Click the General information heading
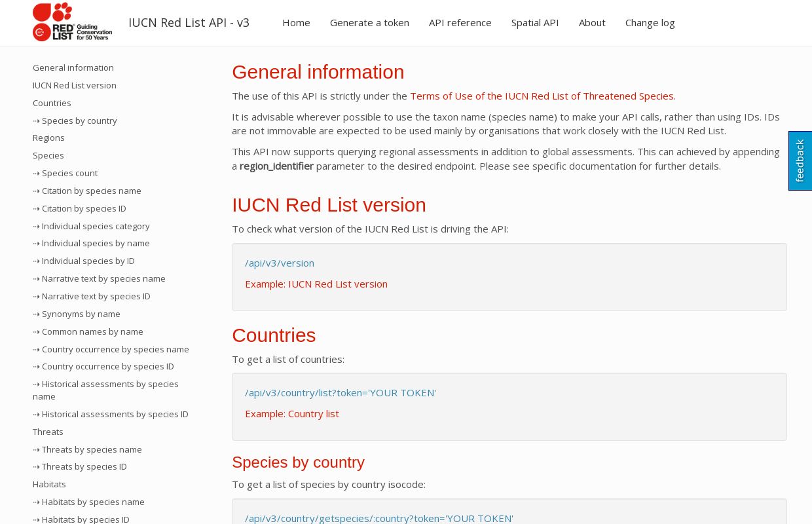This screenshot has width=812, height=524. pos(318,72)
